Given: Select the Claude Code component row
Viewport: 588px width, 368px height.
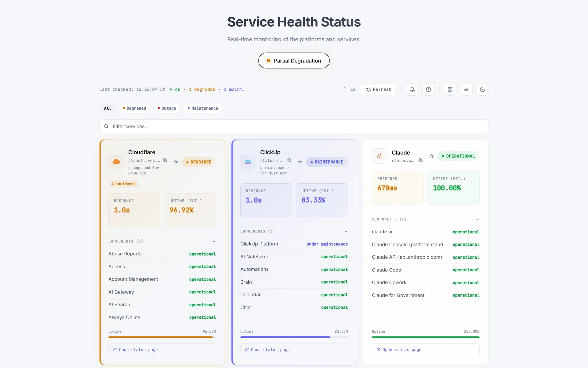Looking at the screenshot, I should click(x=426, y=270).
